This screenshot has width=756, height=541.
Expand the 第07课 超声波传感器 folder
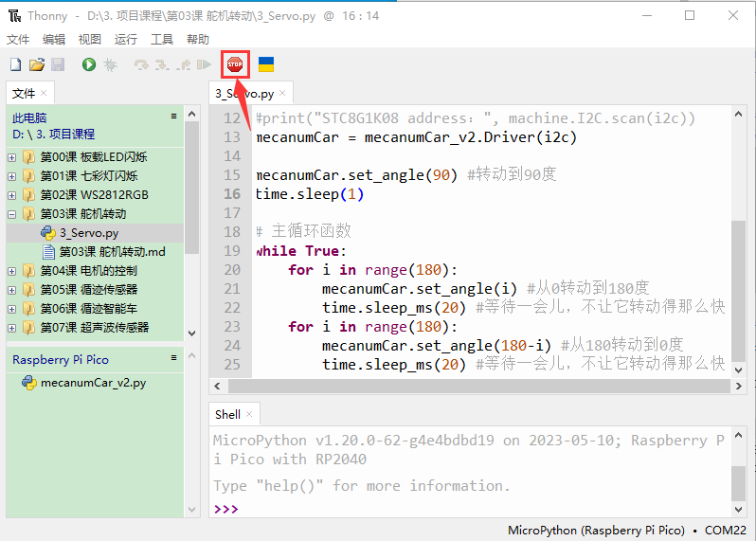coord(12,328)
